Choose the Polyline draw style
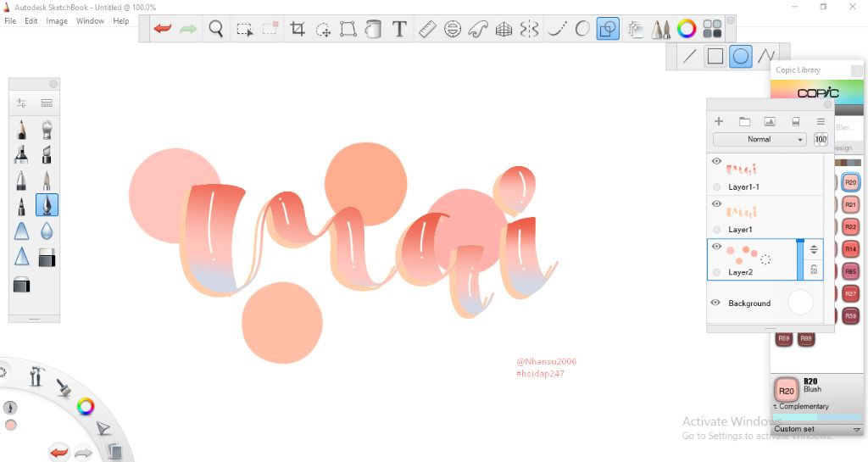 point(766,56)
